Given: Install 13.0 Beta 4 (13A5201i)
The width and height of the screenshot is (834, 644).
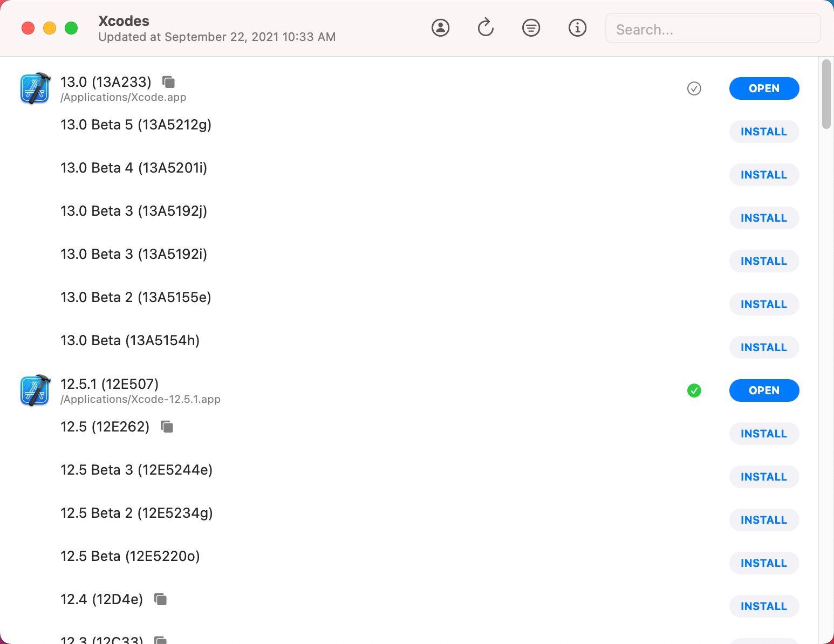Looking at the screenshot, I should point(764,175).
